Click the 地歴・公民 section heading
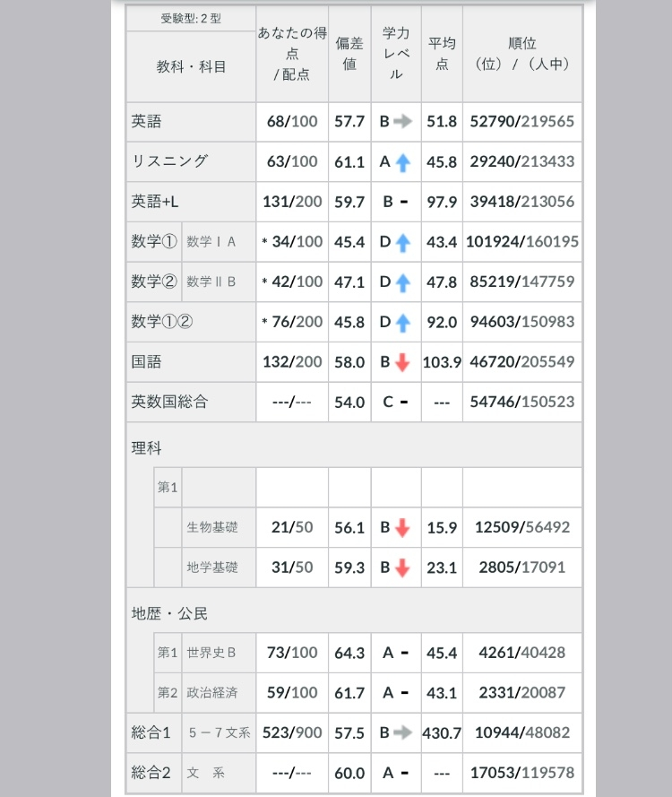672x797 pixels. click(x=169, y=614)
